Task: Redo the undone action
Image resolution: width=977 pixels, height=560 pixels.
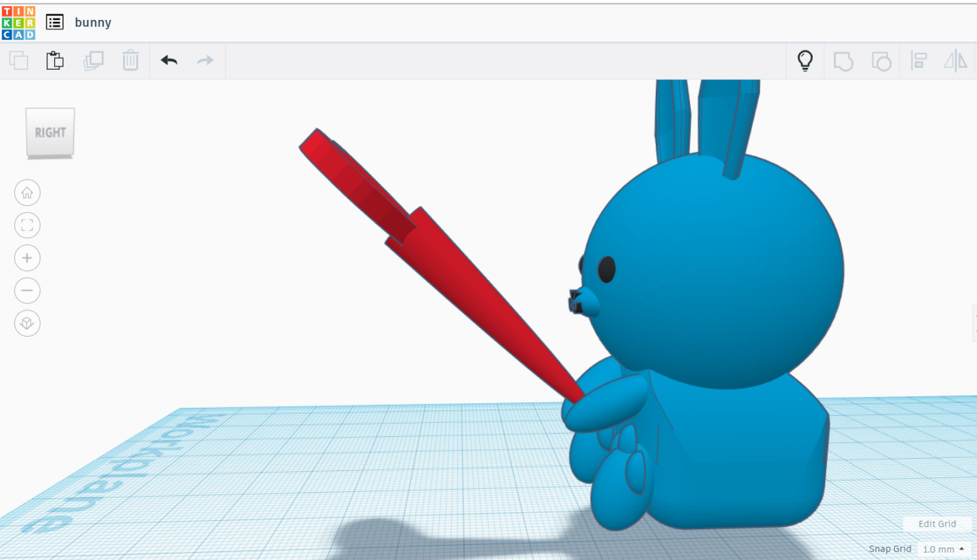Action: coord(205,60)
